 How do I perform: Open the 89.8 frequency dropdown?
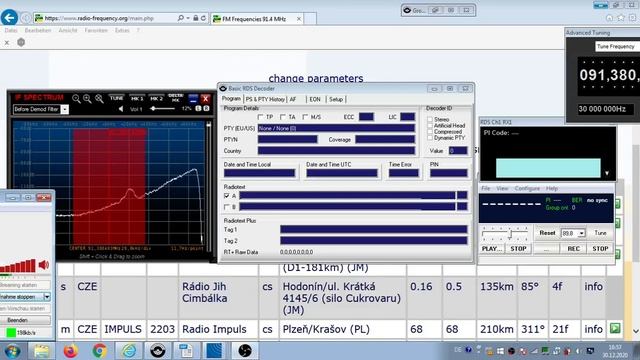581,233
